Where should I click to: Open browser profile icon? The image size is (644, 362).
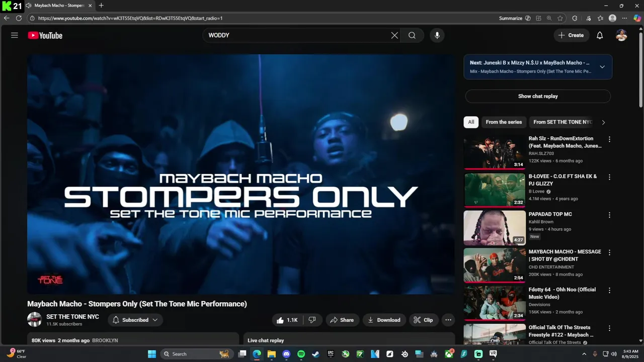pyautogui.click(x=612, y=18)
